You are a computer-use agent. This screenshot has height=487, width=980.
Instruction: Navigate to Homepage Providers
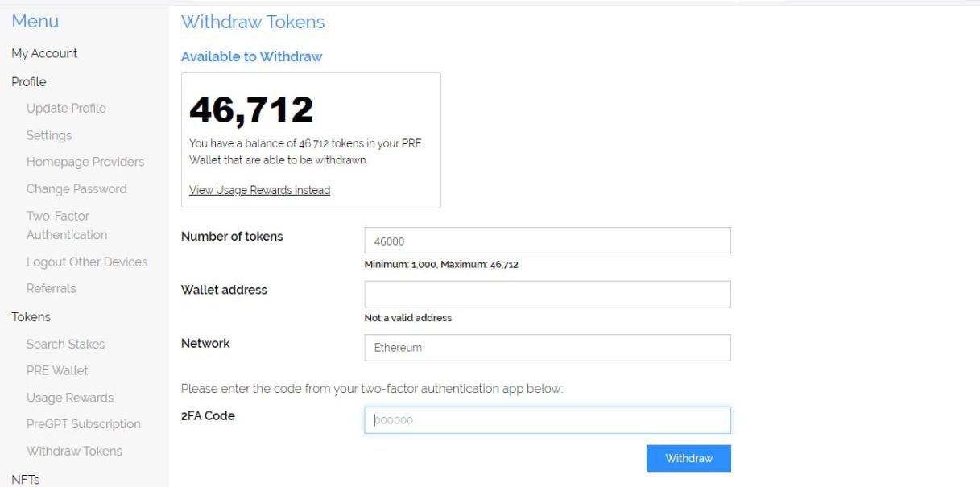[x=85, y=162]
